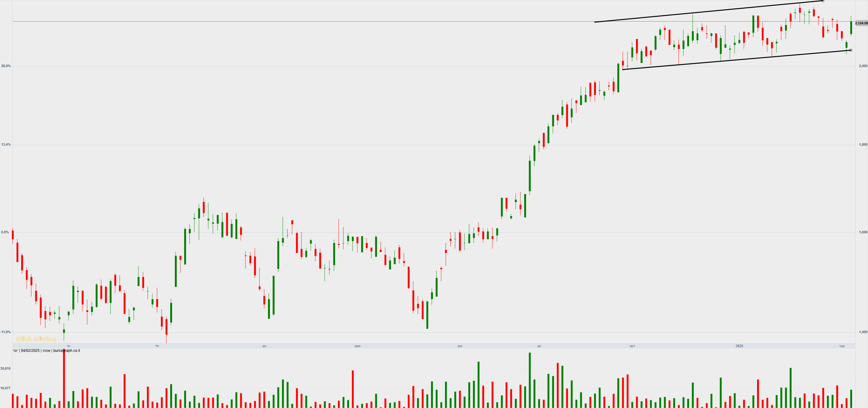Select the upper black channel trendline

click(707, 12)
